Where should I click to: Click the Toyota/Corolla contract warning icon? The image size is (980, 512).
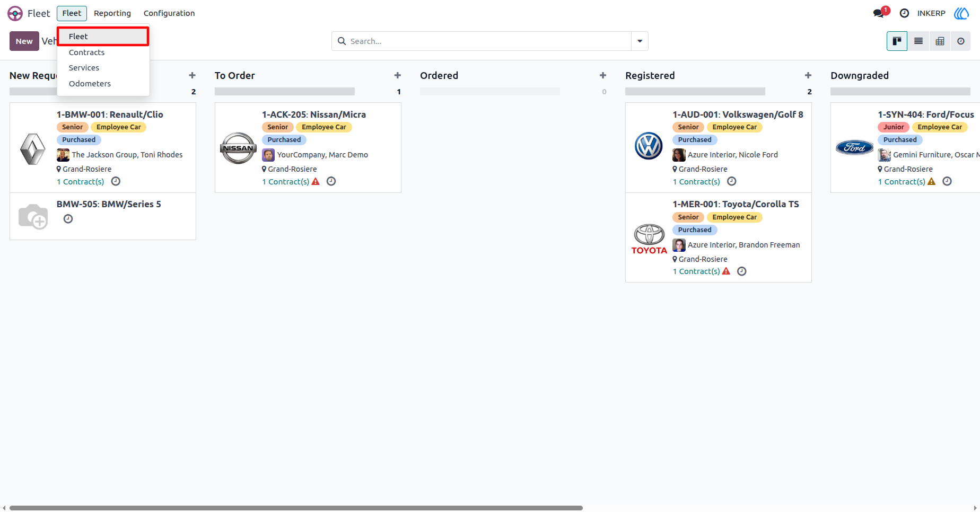pos(727,271)
